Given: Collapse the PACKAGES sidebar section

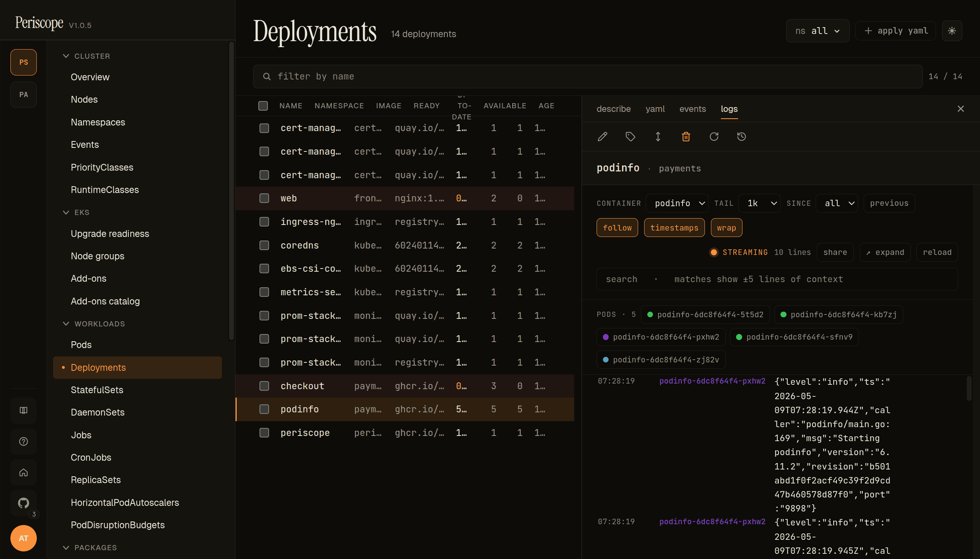Looking at the screenshot, I should [90, 547].
